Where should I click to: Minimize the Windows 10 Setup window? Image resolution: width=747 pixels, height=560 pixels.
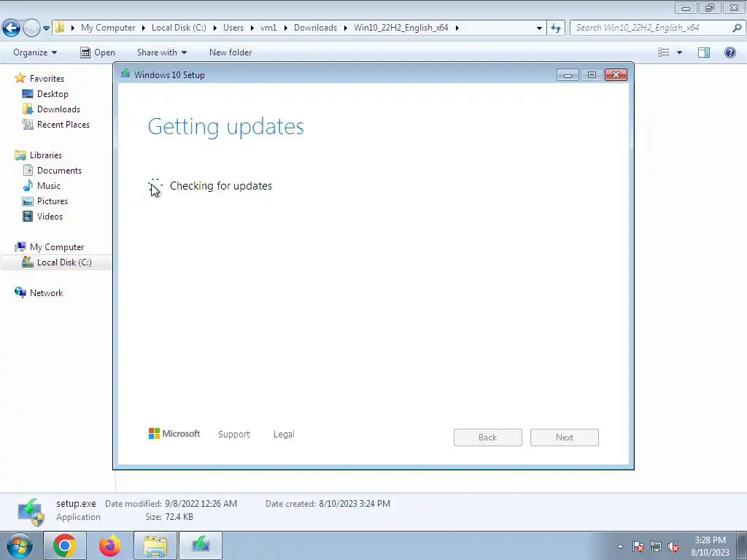coord(568,75)
